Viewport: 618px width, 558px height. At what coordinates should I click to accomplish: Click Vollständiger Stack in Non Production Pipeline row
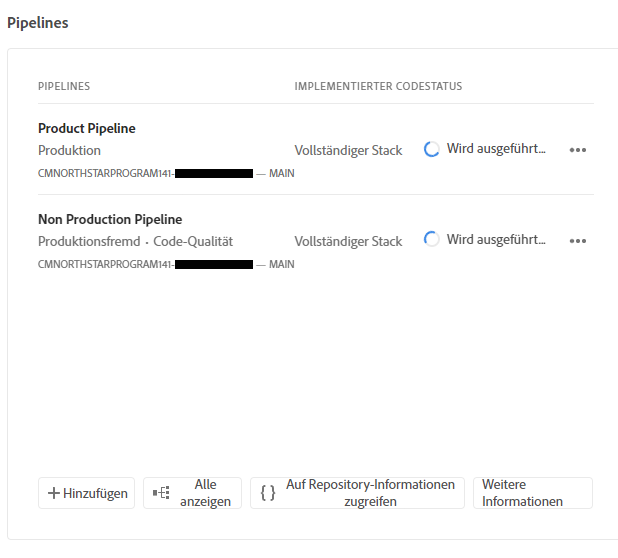click(348, 242)
